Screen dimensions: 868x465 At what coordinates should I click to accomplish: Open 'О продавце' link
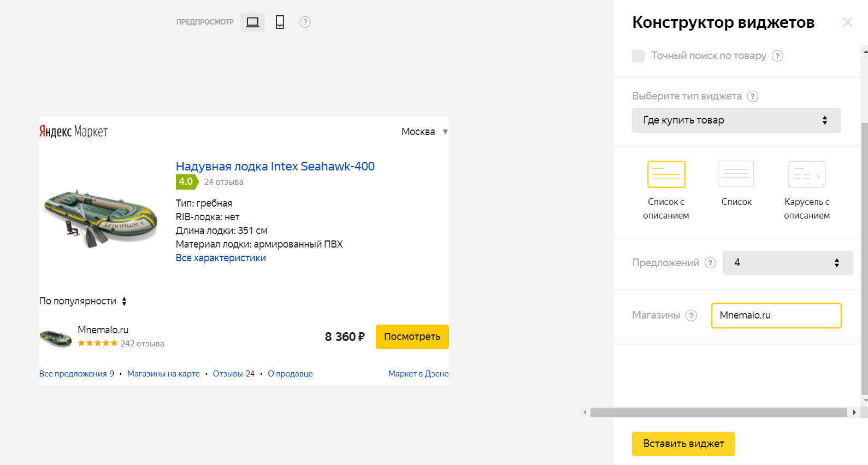tap(290, 374)
